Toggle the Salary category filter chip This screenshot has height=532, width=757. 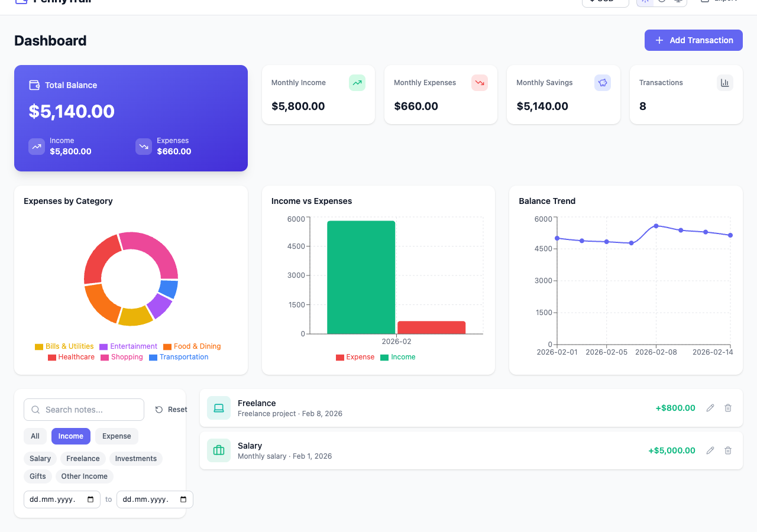coord(40,459)
